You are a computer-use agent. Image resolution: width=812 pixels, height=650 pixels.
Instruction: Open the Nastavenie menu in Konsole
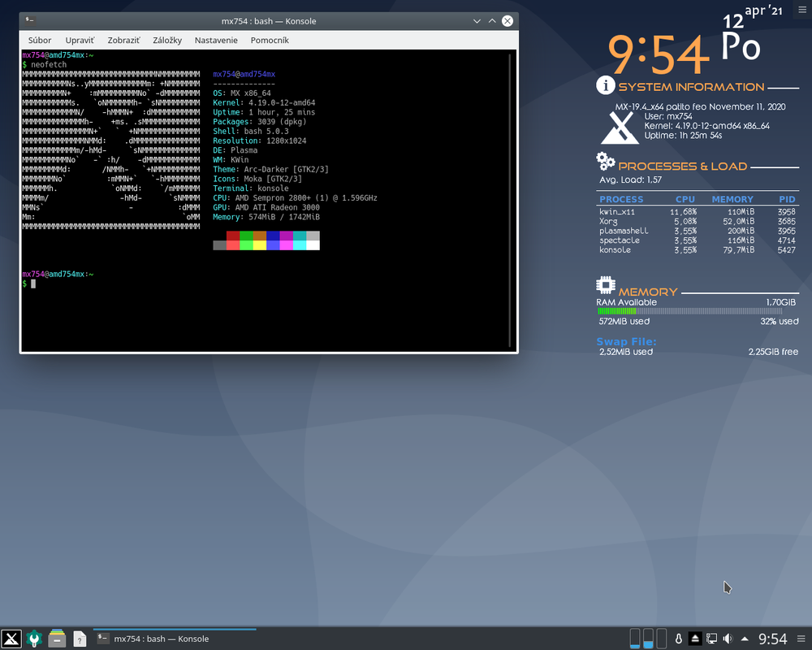pos(216,40)
